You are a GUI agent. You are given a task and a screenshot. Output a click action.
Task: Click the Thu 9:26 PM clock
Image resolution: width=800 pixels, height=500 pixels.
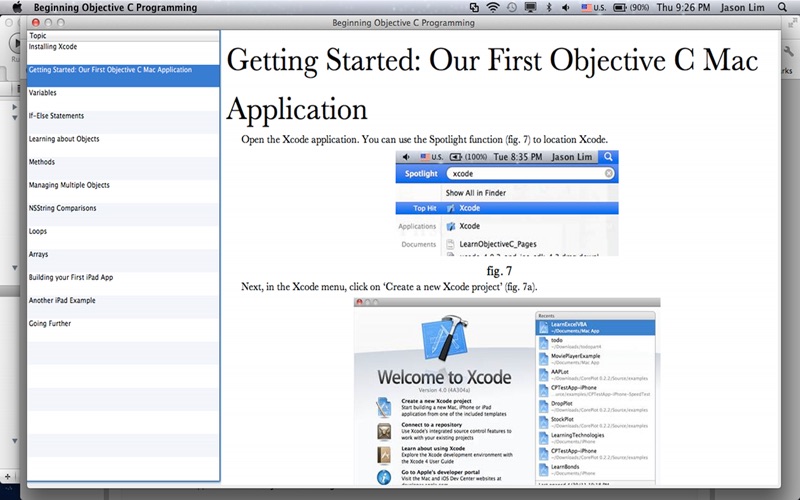pyautogui.click(x=686, y=7)
